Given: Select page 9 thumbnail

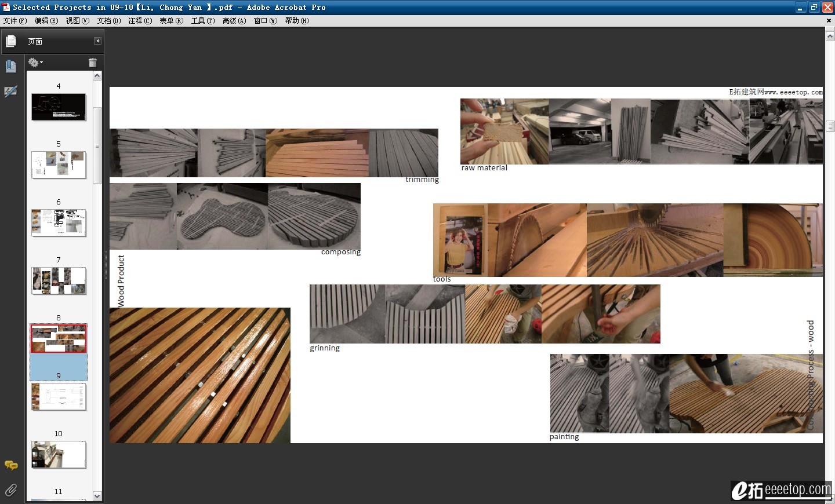Looking at the screenshot, I should pyautogui.click(x=59, y=397).
